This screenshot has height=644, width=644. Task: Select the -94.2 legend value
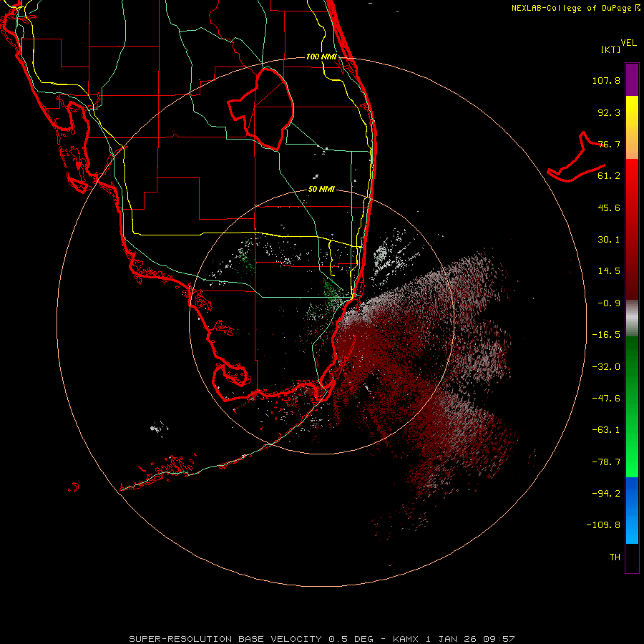point(606,493)
